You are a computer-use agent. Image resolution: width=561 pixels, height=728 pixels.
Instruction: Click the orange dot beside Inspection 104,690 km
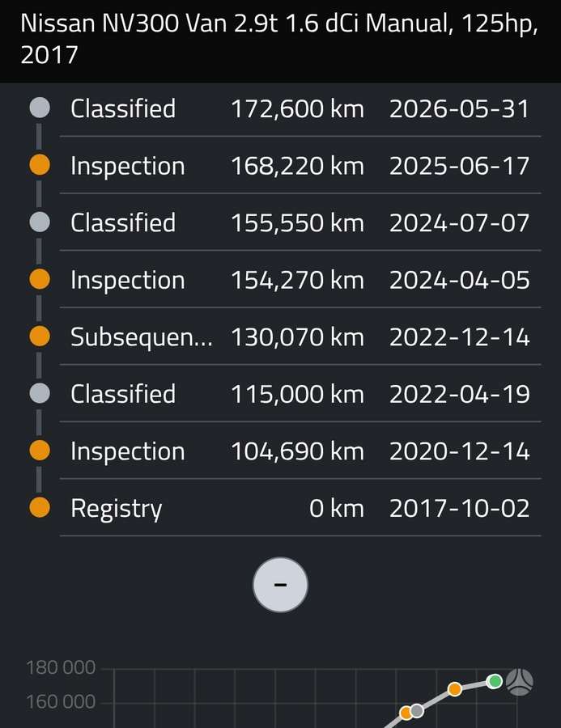(40, 450)
